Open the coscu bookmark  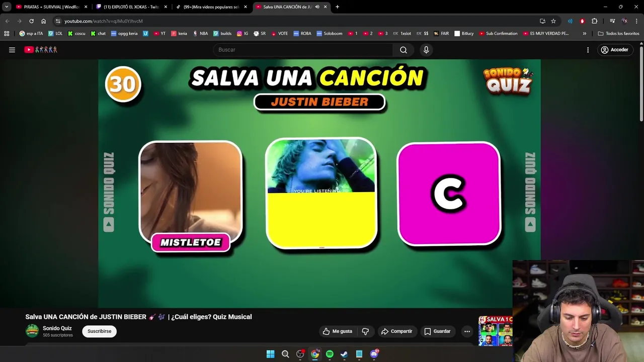[76, 34]
